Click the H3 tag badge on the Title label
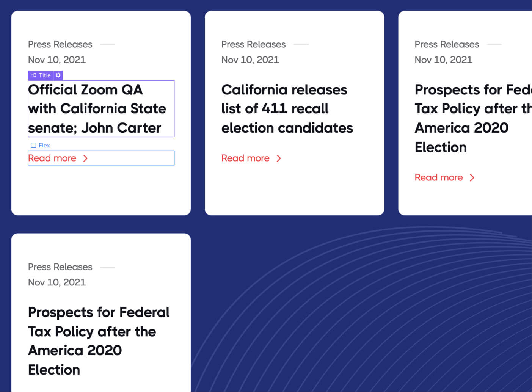The height and width of the screenshot is (392, 532). coord(33,75)
